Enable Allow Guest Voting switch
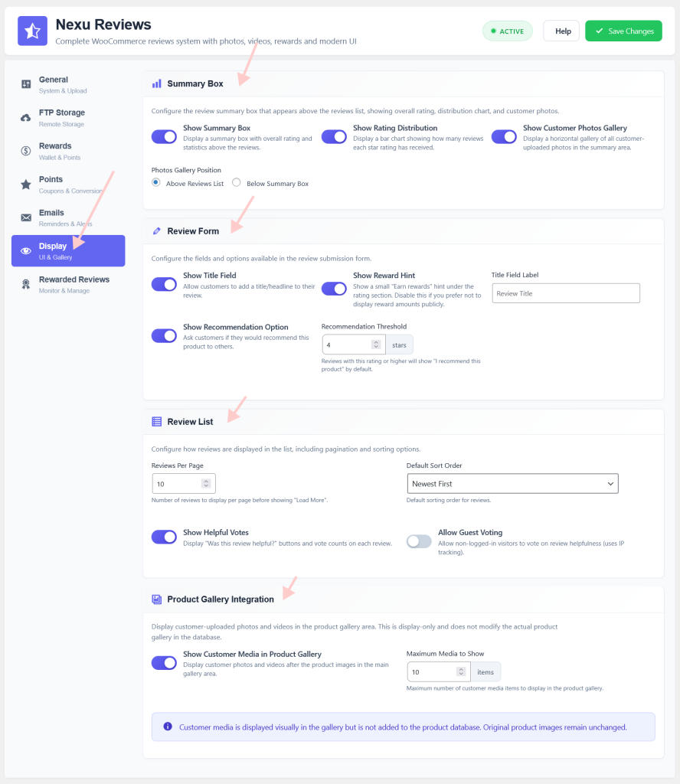This screenshot has width=680, height=784. (x=419, y=541)
